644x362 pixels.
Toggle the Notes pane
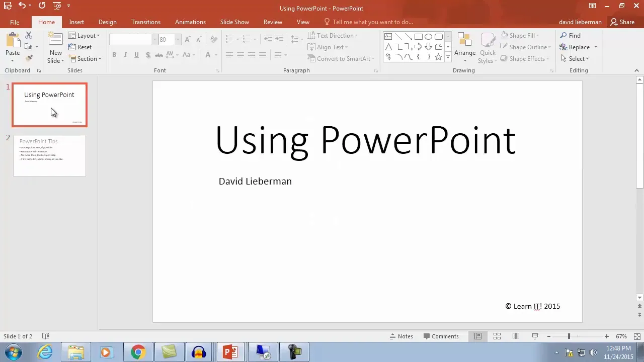tap(401, 336)
